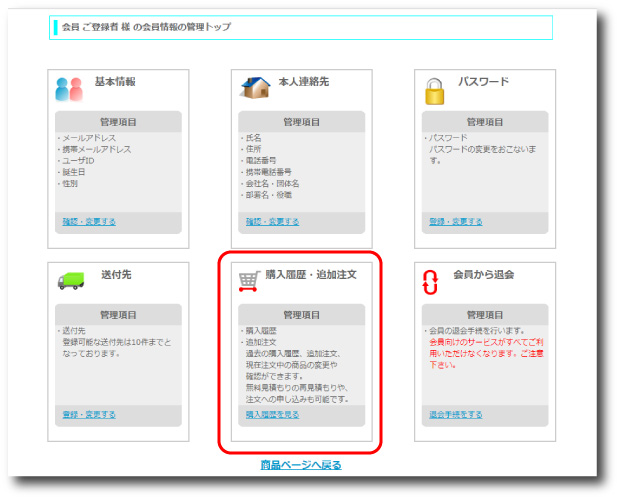Click the 会員情報の管理トップ title banner
This screenshot has height=499, width=619.
[300, 27]
